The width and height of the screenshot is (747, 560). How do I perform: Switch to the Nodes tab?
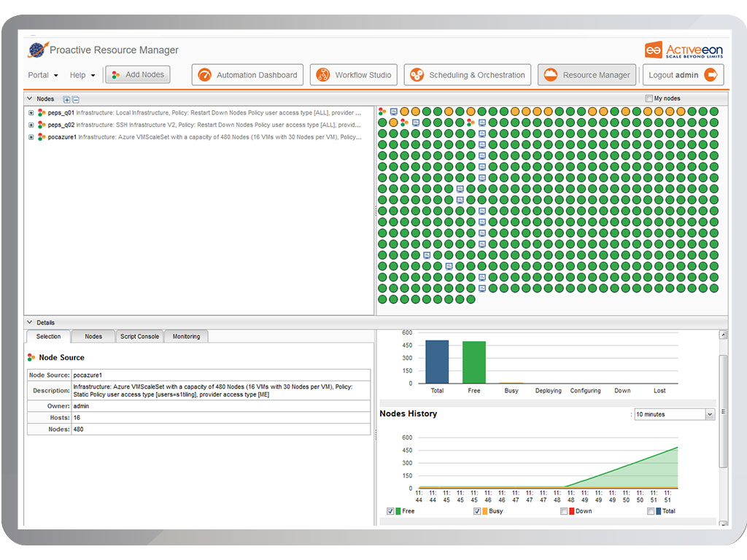pos(93,336)
